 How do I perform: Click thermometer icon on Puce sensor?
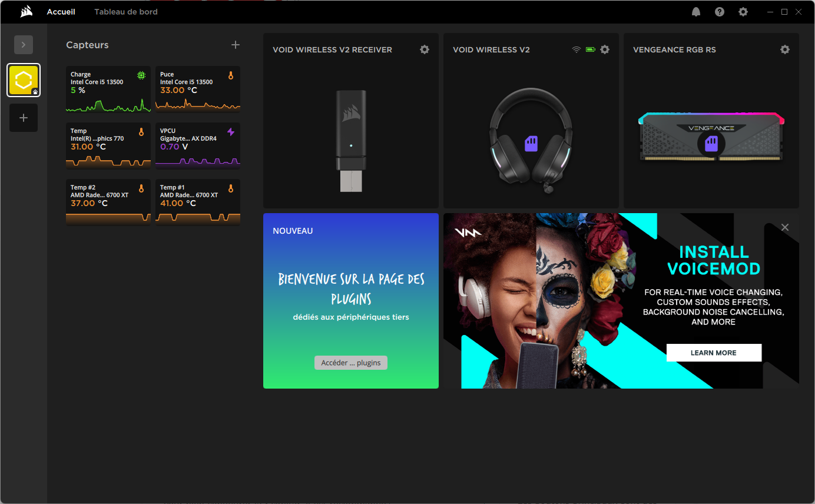[x=231, y=76]
